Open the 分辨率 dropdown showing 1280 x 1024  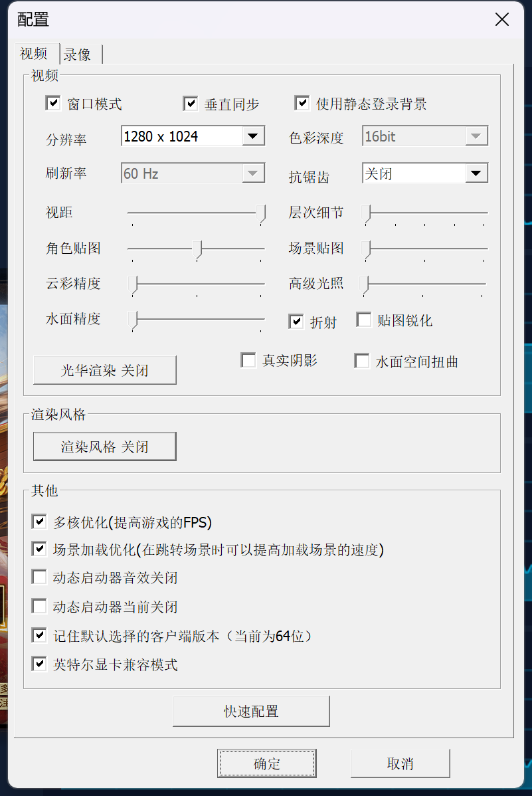tap(252, 137)
